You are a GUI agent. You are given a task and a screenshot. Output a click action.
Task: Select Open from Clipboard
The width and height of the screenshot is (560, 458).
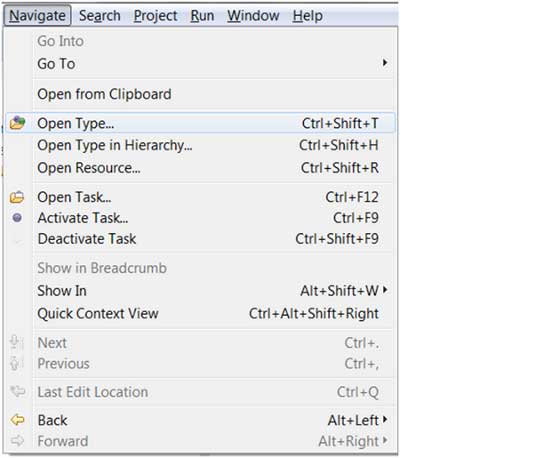[200, 94]
